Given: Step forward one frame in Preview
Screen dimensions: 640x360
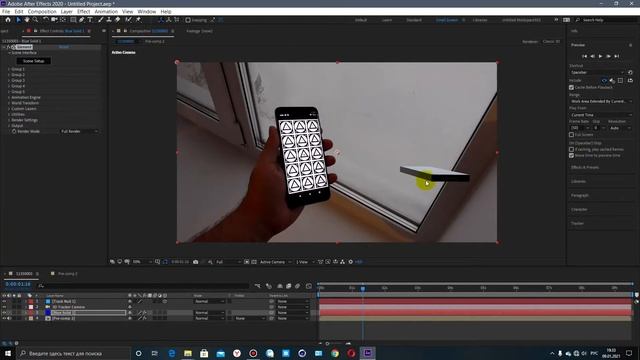Looking at the screenshot, I should 609,56.
